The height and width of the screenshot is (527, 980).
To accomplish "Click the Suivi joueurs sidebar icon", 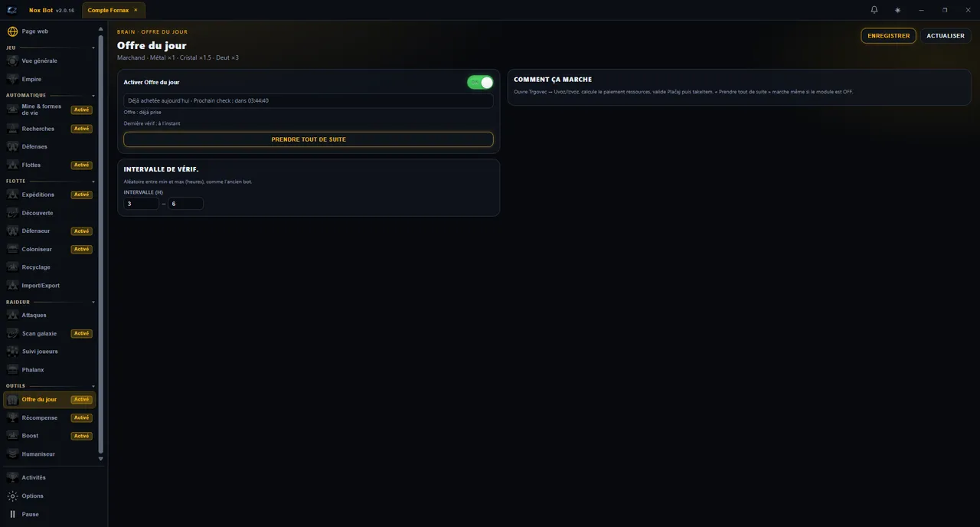I will (12, 351).
